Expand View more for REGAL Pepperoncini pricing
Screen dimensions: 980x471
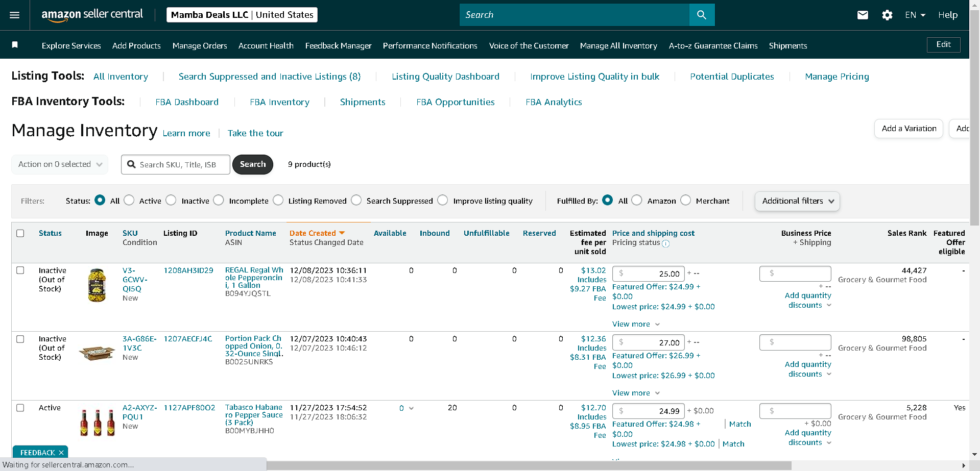coord(636,324)
